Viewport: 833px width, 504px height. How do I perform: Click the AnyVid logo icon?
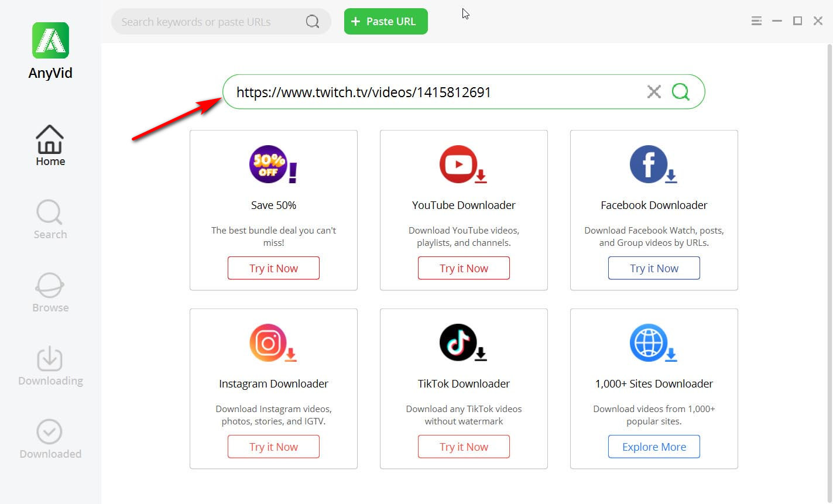click(50, 40)
